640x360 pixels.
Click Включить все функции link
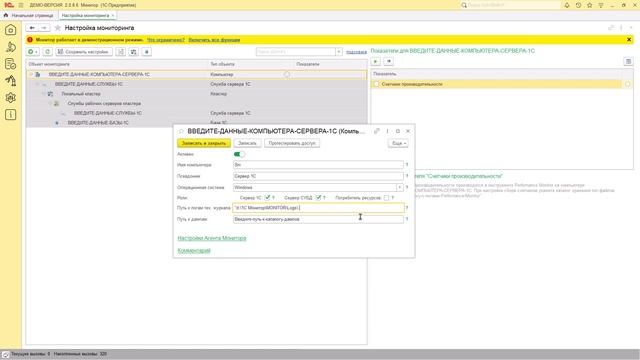(x=214, y=40)
